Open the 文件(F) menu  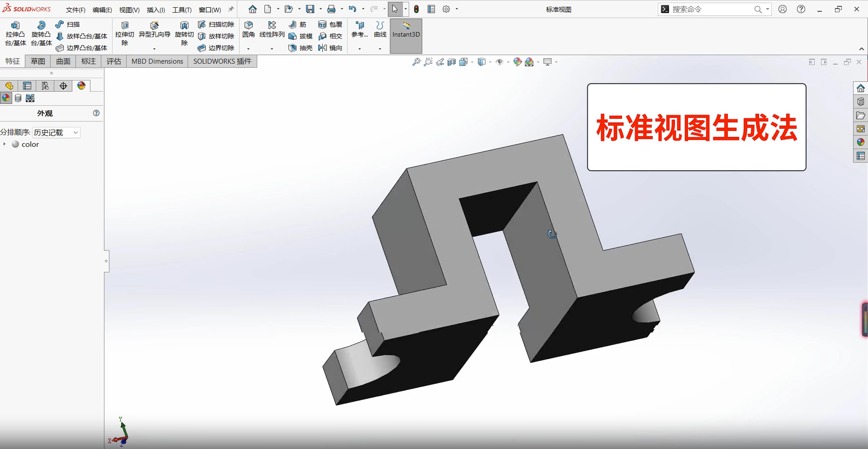click(75, 9)
